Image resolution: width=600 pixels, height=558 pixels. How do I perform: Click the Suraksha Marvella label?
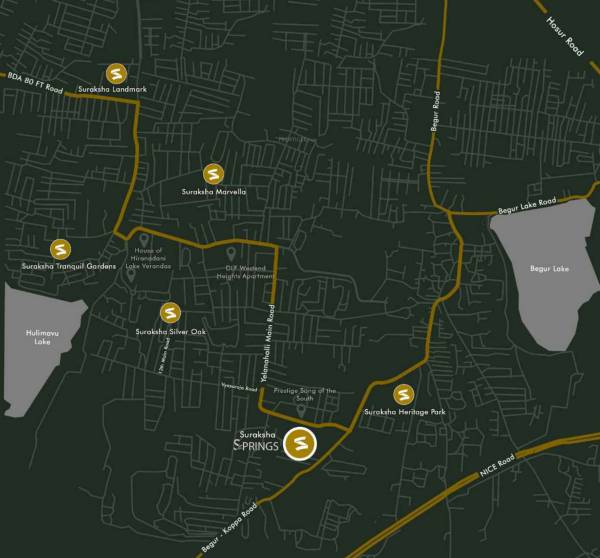[x=214, y=192]
